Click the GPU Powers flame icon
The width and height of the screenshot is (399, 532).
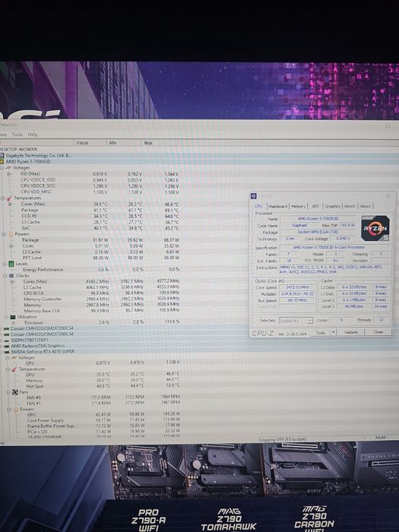[16, 410]
